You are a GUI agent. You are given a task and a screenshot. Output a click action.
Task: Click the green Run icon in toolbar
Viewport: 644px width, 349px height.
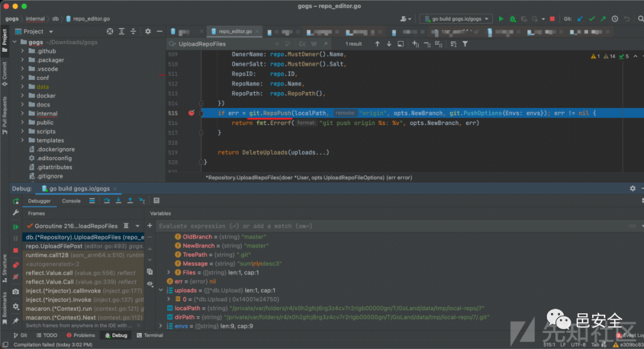pos(501,19)
